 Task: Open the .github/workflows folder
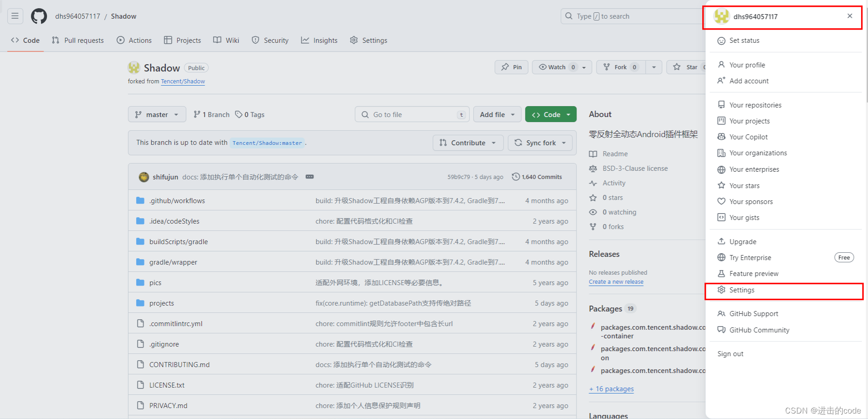(177, 200)
